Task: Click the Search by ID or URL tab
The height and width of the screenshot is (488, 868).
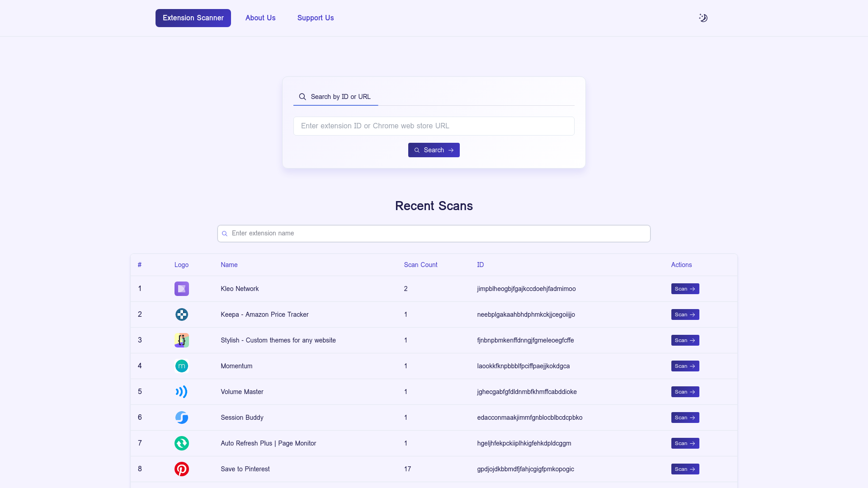Action: [335, 97]
